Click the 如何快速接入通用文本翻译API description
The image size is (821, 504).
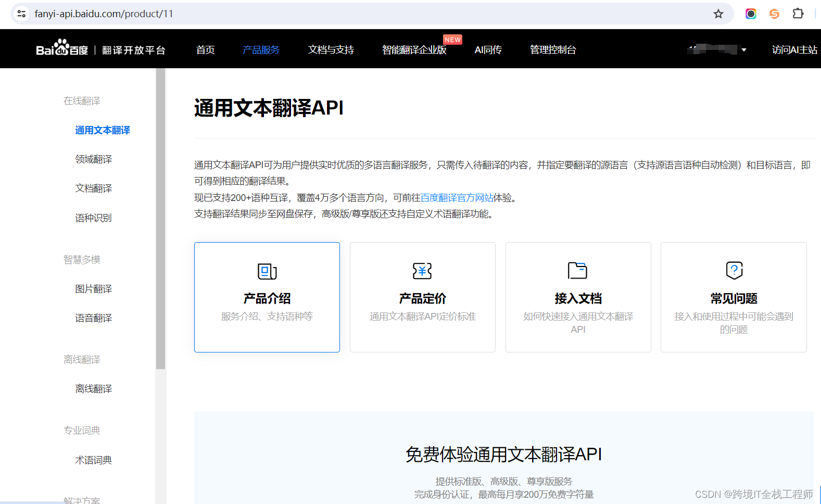coord(578,323)
